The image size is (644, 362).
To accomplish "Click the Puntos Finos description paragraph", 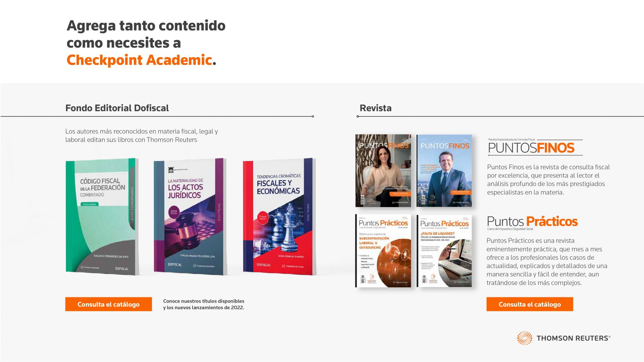I will [548, 180].
